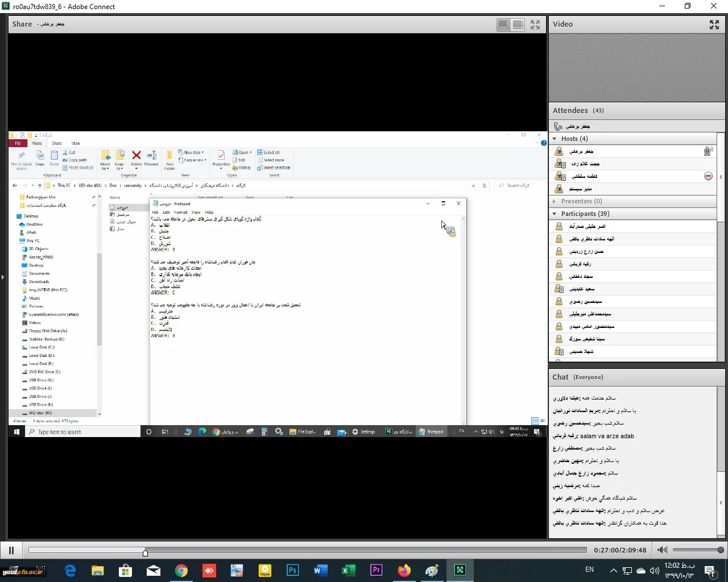
Task: Collapse the Hosts (4) group
Action: pyautogui.click(x=555, y=139)
